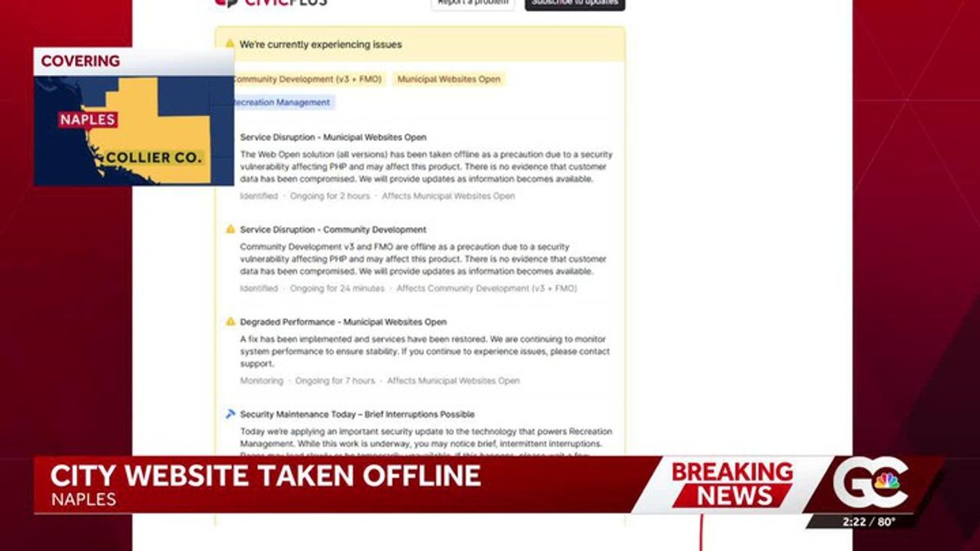Screen dimensions: 980x551
Task: Click the COLLIER CO. map label
Action: (x=154, y=158)
